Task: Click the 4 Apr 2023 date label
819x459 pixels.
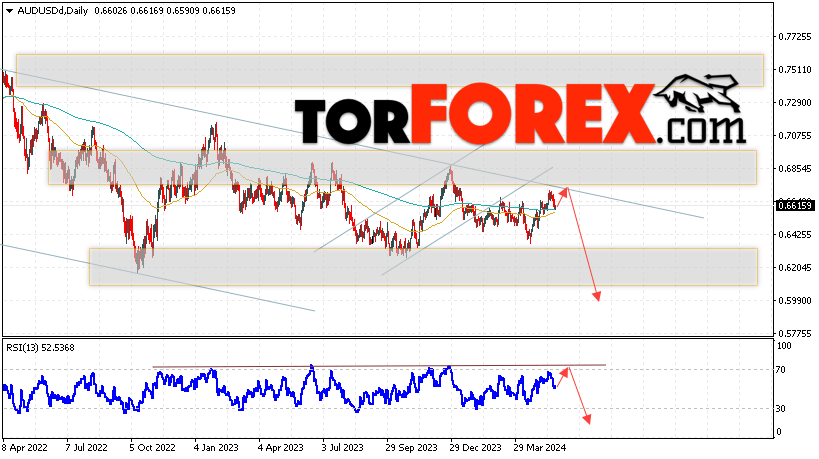Action: pos(281,448)
